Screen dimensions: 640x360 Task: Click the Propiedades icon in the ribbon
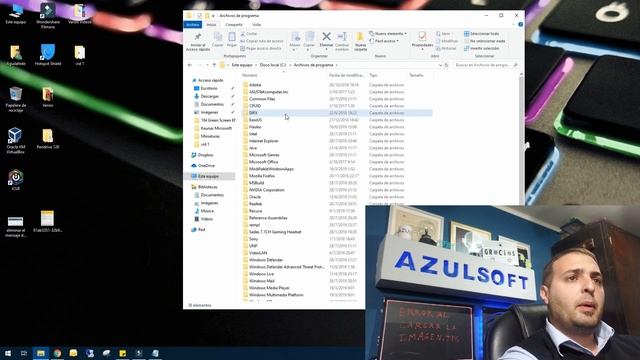coord(422,37)
